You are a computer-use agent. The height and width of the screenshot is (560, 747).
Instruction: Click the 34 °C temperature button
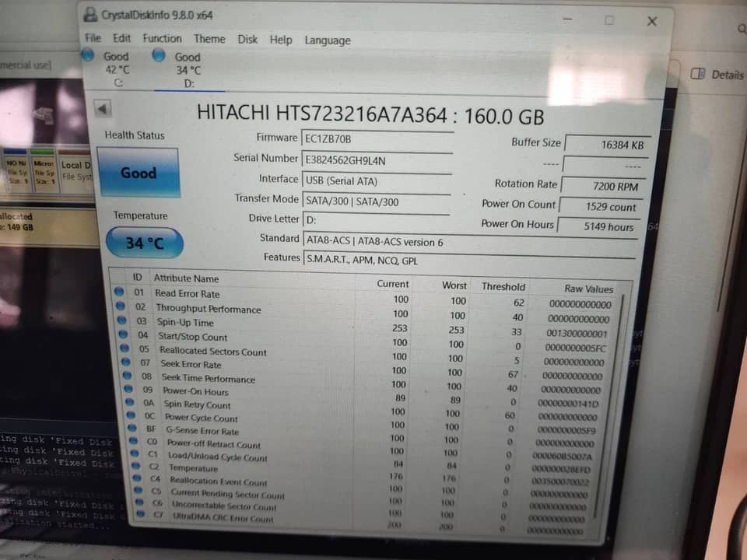[145, 243]
